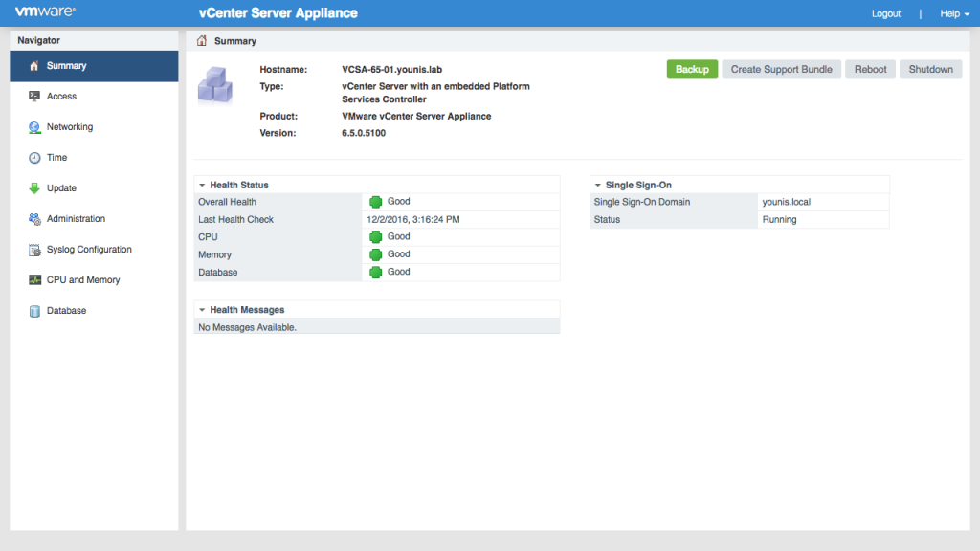The width and height of the screenshot is (980, 551).
Task: Click the younis.local domain value
Action: [x=787, y=202]
